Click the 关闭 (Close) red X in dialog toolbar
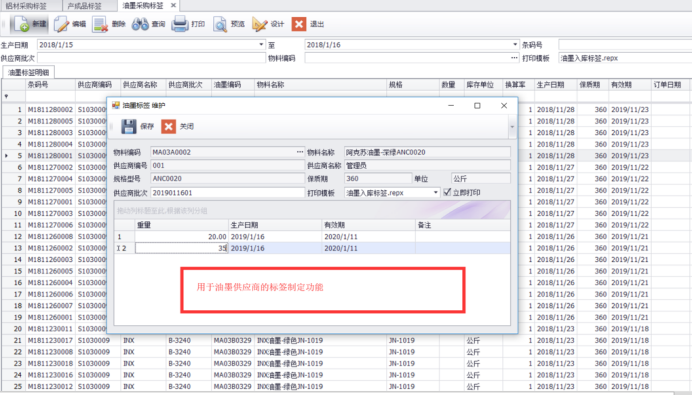Image resolution: width=693 pixels, height=395 pixels. coord(168,126)
